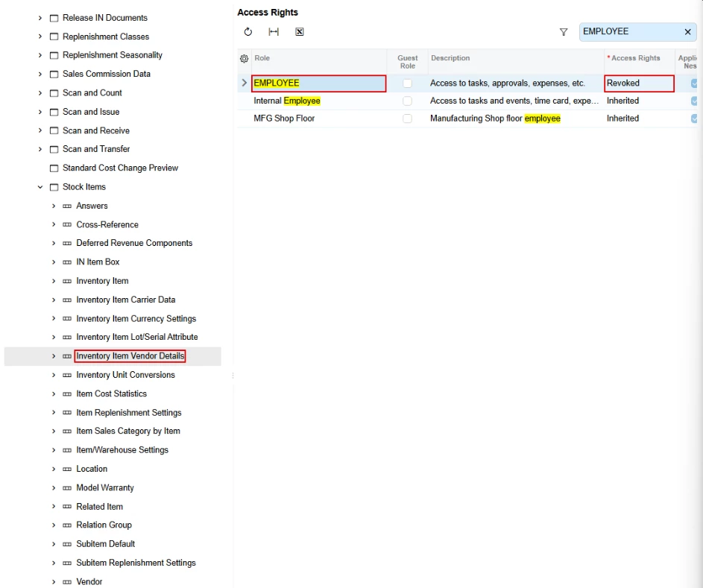Toggle Guest Role checkbox for EMPLOYEE
This screenshot has width=703, height=588.
pos(407,83)
